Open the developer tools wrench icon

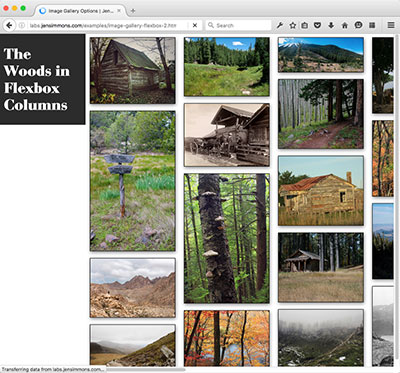[x=280, y=25]
